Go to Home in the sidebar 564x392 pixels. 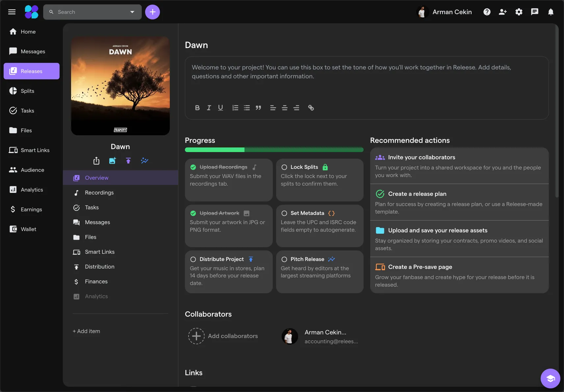[32, 32]
